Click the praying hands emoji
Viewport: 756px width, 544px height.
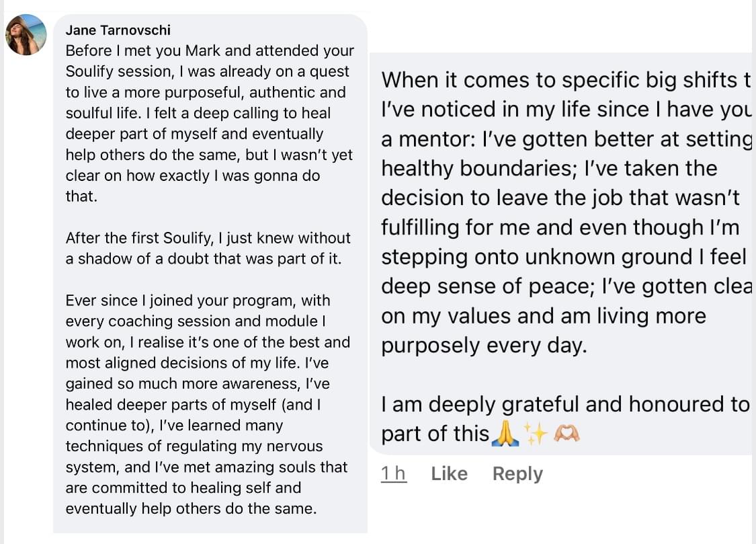coord(505,434)
